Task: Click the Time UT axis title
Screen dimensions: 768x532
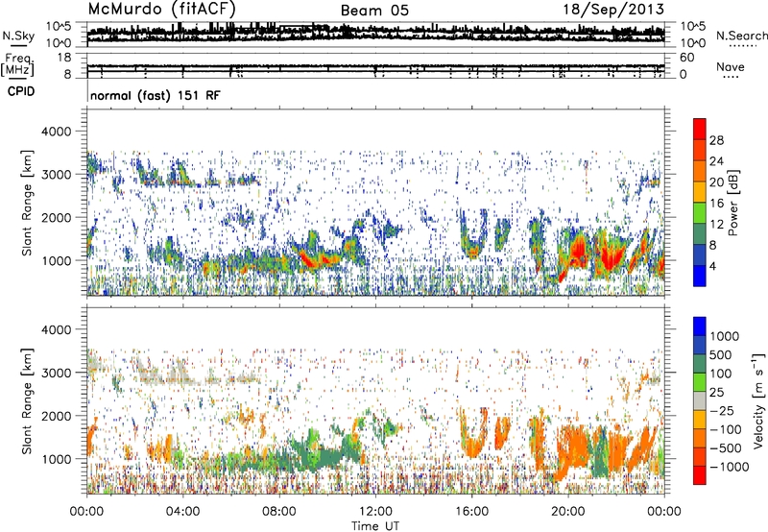Action: [375, 526]
